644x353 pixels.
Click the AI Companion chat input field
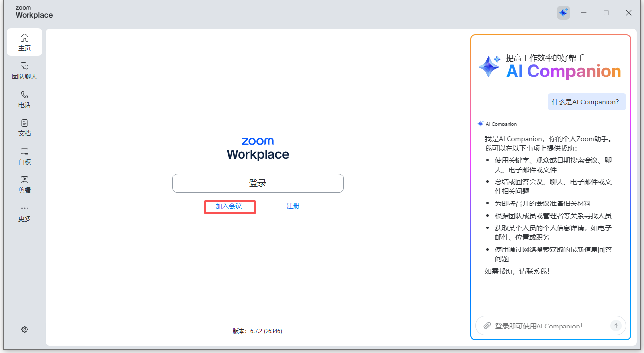pos(545,326)
